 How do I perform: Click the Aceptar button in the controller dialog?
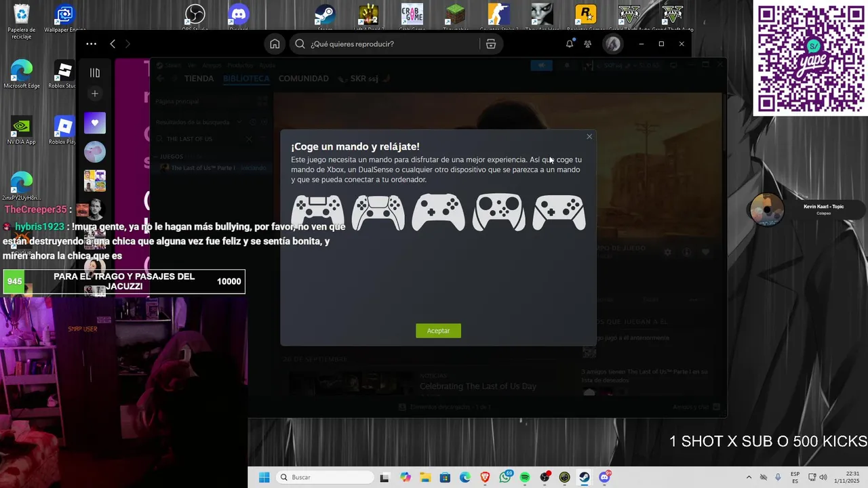click(x=438, y=331)
